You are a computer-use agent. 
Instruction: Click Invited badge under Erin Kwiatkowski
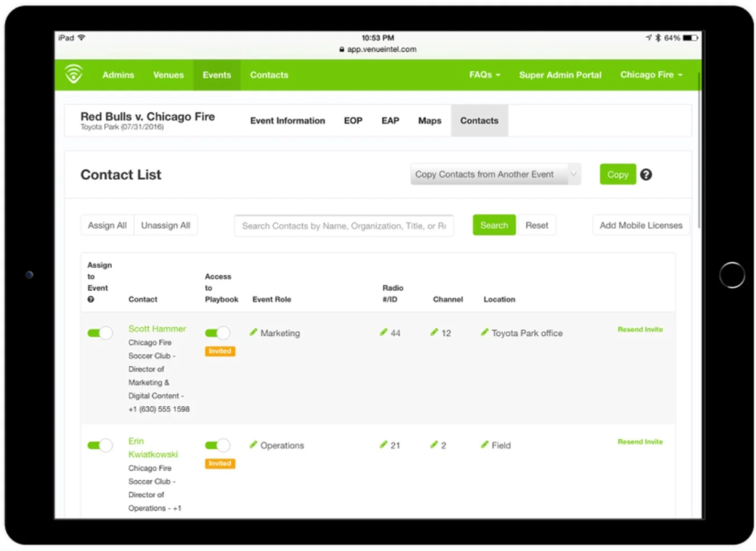click(220, 463)
